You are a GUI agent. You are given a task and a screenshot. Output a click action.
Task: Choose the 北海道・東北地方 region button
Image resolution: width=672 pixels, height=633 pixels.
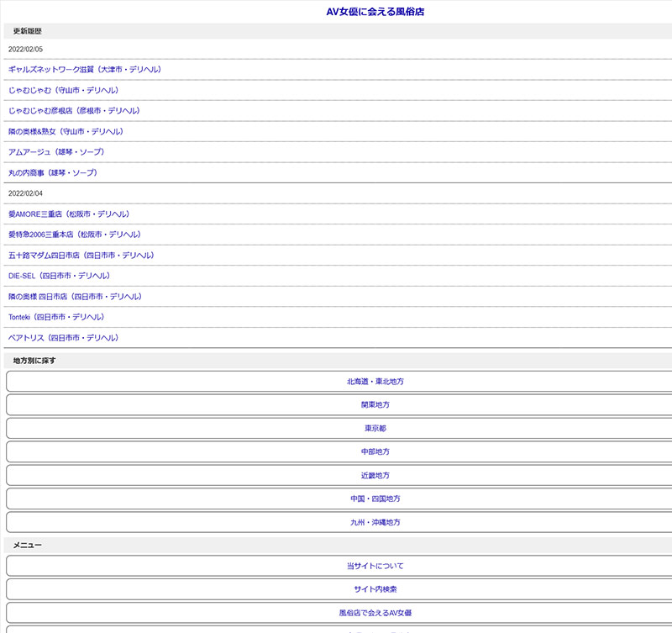pyautogui.click(x=375, y=382)
